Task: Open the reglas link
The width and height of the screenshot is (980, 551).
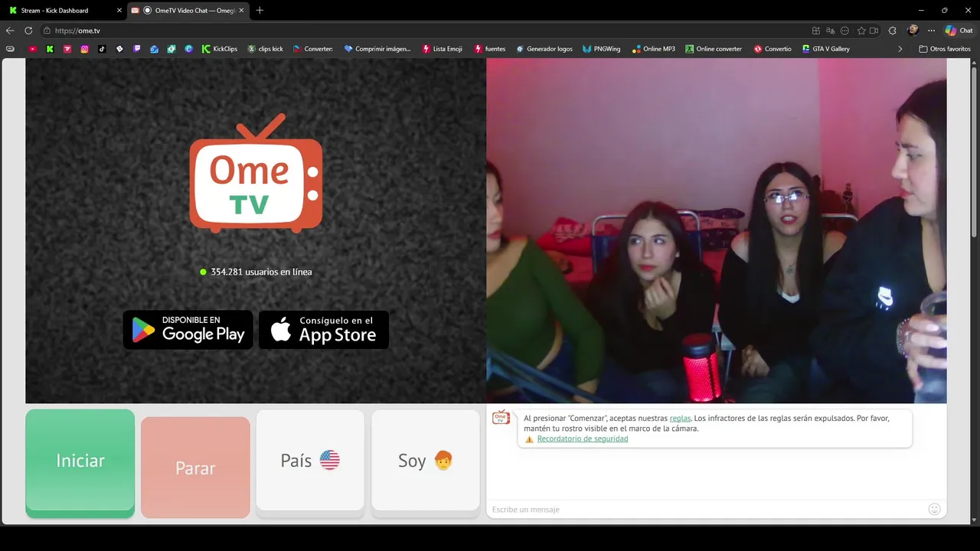Action: pos(680,419)
